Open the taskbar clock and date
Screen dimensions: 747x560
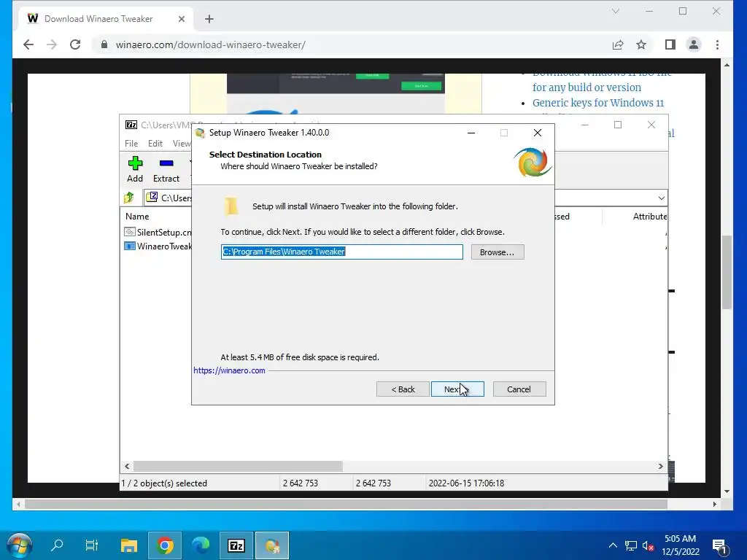coord(681,545)
